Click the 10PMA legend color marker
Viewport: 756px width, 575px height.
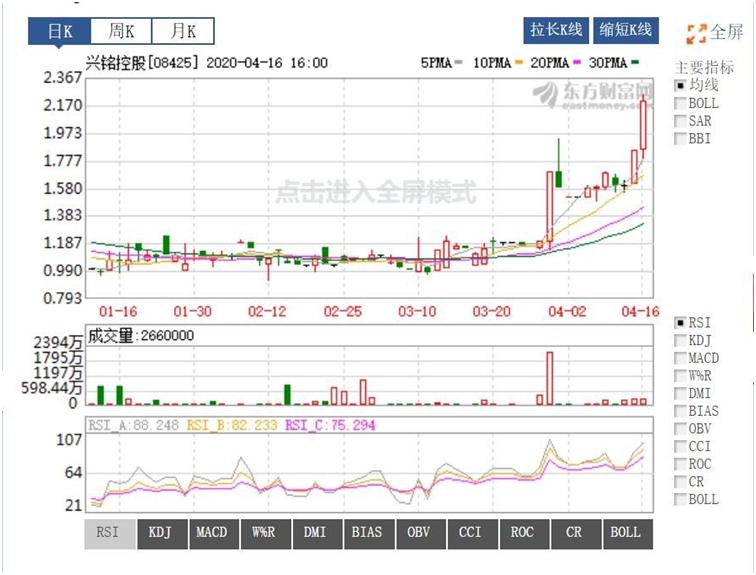tap(519, 63)
